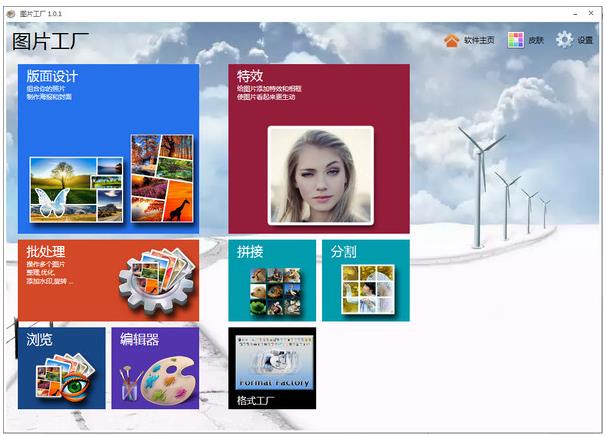Click the 批处理 batch processing title
Viewport: 606px width, 437px height.
pyautogui.click(x=46, y=251)
